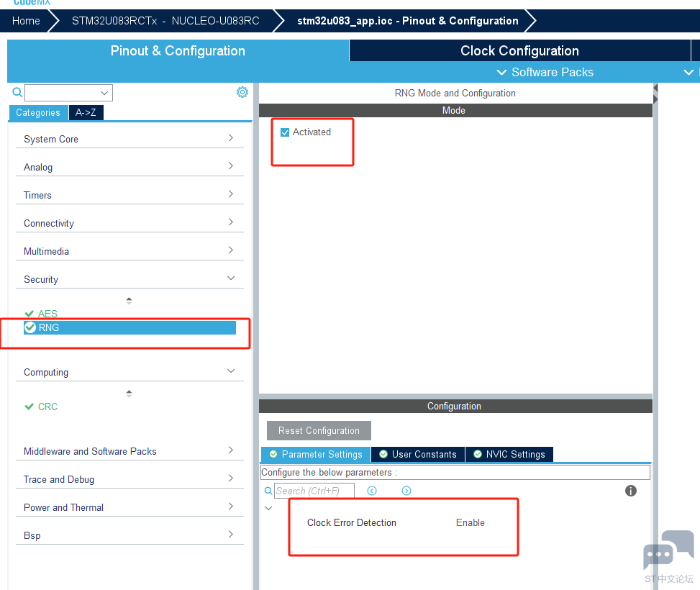Click the parameter Search (Ctrl+F) field
The image size is (700, 590).
click(314, 491)
